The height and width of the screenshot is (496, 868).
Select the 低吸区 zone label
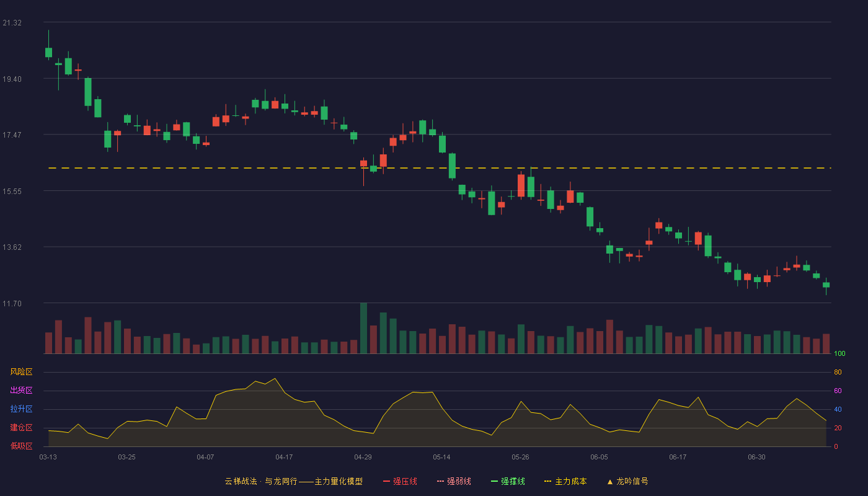pyautogui.click(x=21, y=446)
